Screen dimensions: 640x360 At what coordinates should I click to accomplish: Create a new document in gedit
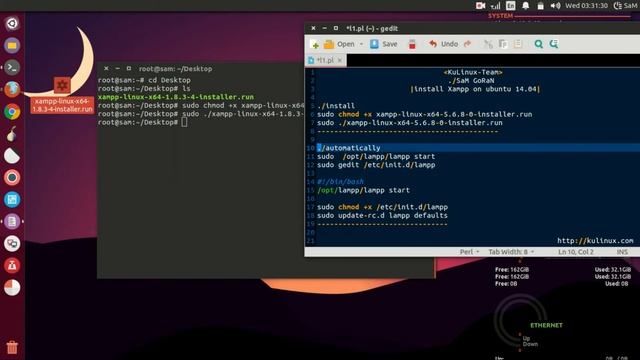315,44
